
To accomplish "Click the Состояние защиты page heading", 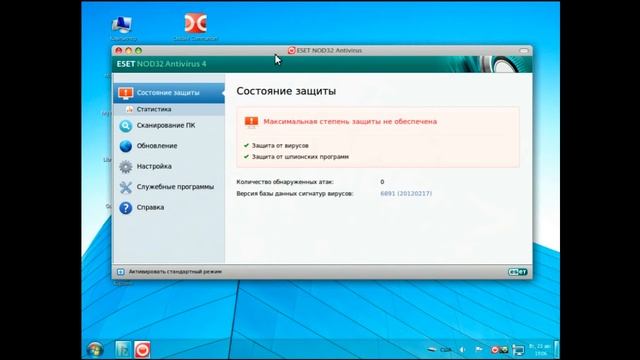I will click(x=286, y=91).
